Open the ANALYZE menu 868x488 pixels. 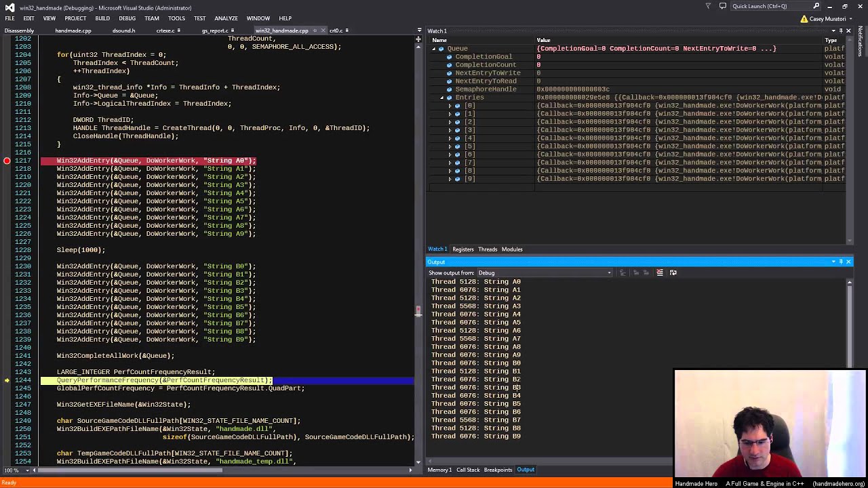(226, 18)
